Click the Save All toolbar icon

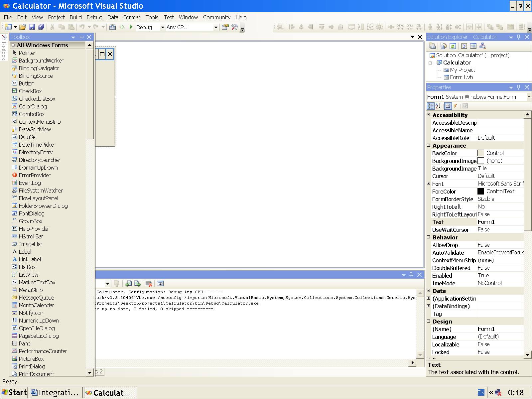pyautogui.click(x=41, y=27)
